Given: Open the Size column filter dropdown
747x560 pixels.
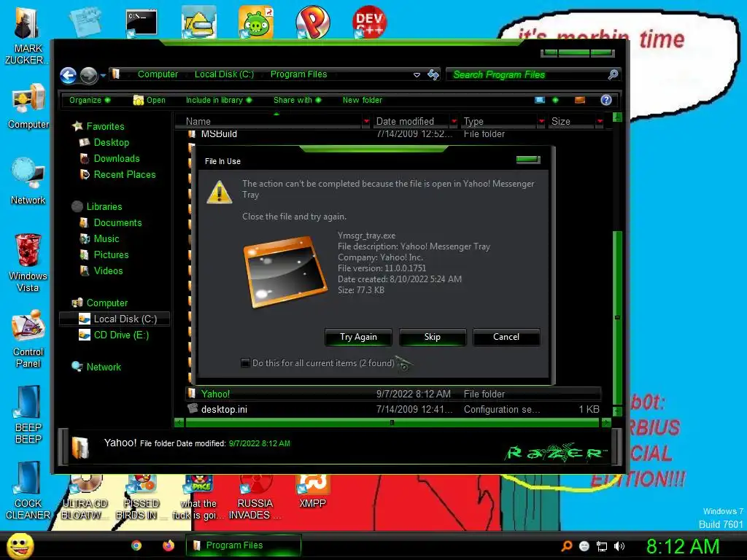Looking at the screenshot, I should click(600, 122).
